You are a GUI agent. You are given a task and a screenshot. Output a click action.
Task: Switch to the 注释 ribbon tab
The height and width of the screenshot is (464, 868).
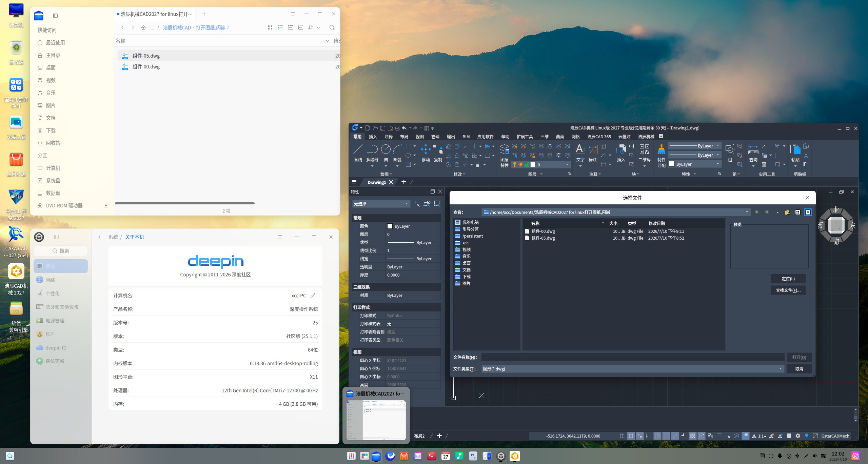[x=388, y=137]
